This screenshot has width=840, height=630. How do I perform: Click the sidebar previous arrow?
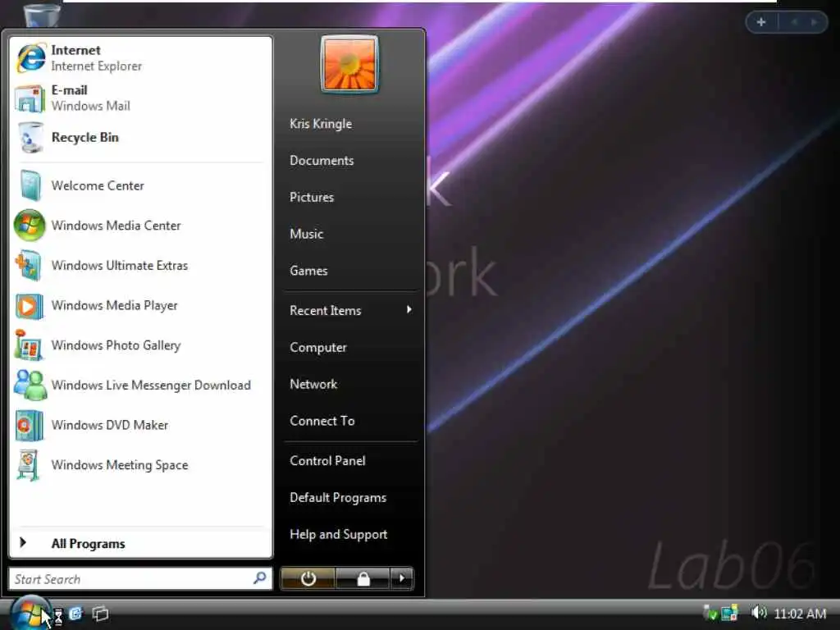794,22
